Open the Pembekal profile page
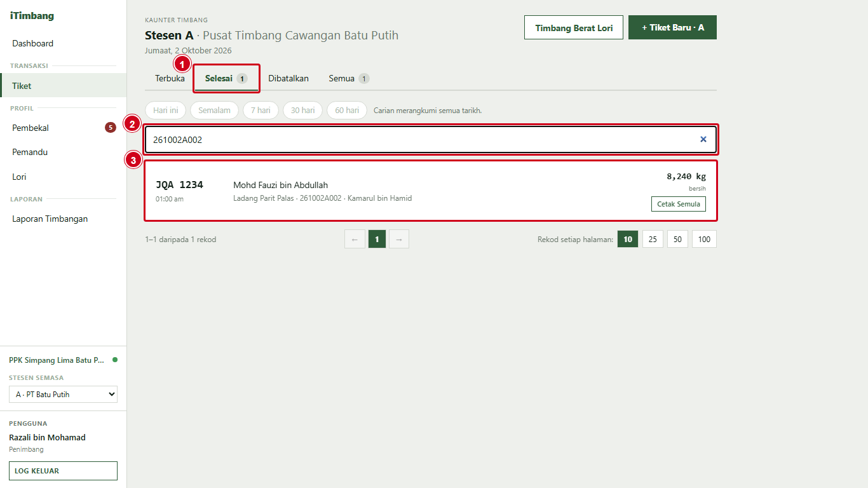This screenshot has width=868, height=488. (63, 128)
